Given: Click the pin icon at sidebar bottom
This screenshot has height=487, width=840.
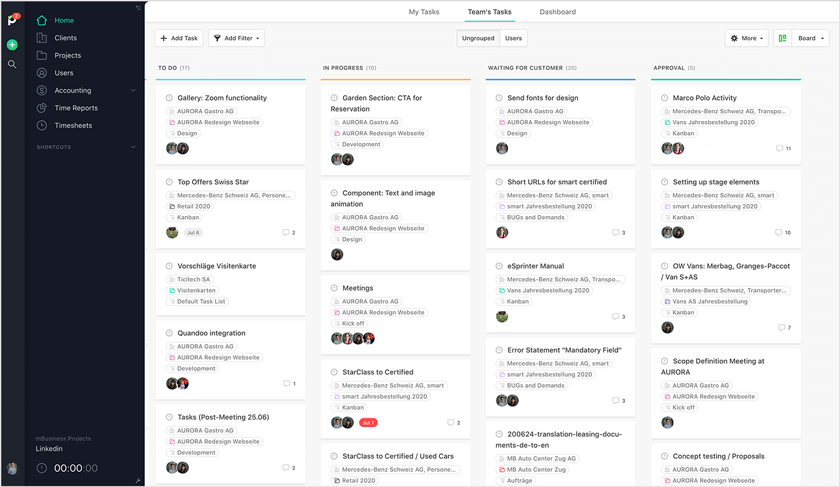Looking at the screenshot, I should tap(138, 481).
